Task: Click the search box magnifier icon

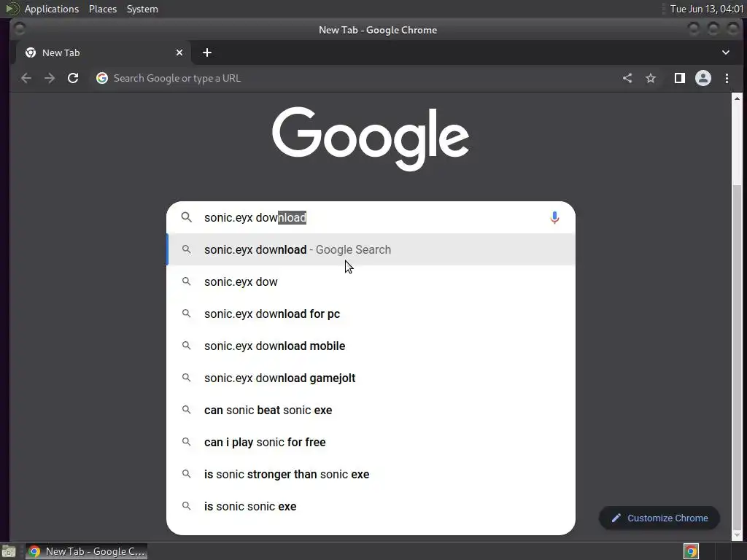Action: 186,217
